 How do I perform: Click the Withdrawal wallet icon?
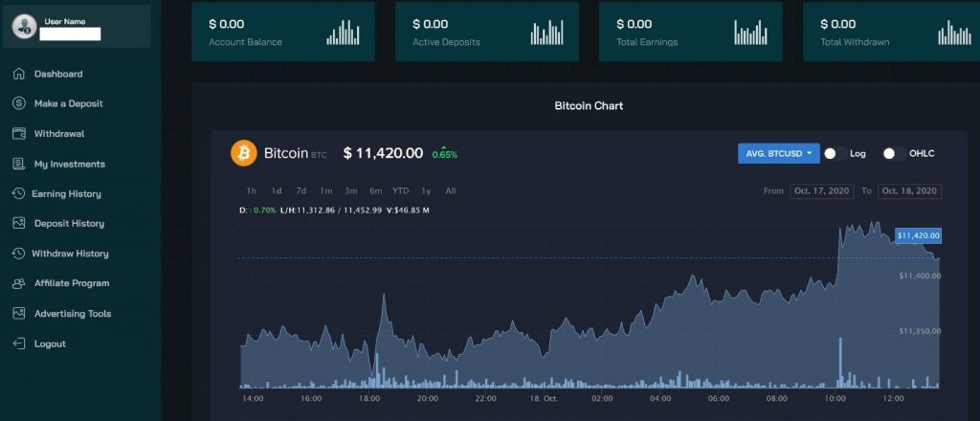19,134
